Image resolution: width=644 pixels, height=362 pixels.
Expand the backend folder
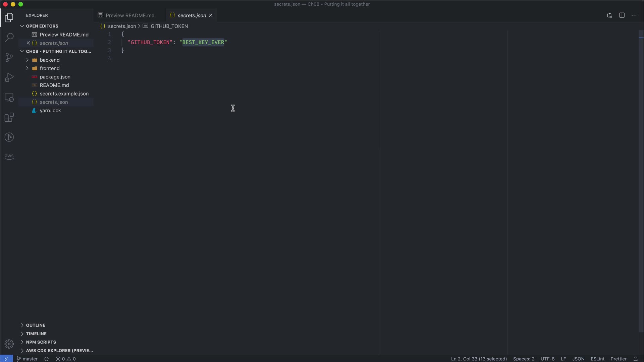[x=49, y=60]
